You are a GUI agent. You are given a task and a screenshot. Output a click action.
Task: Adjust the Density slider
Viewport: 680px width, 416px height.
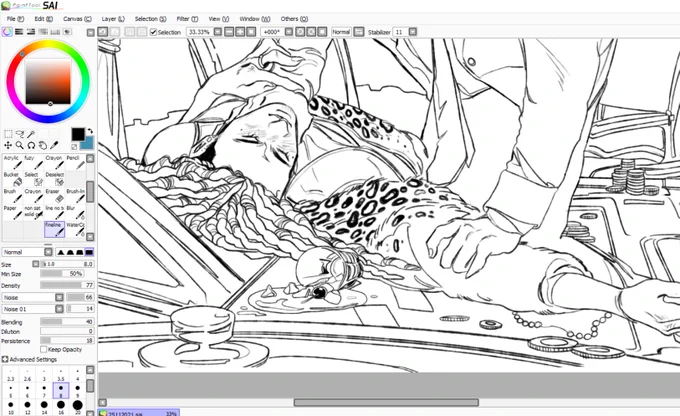(67, 285)
